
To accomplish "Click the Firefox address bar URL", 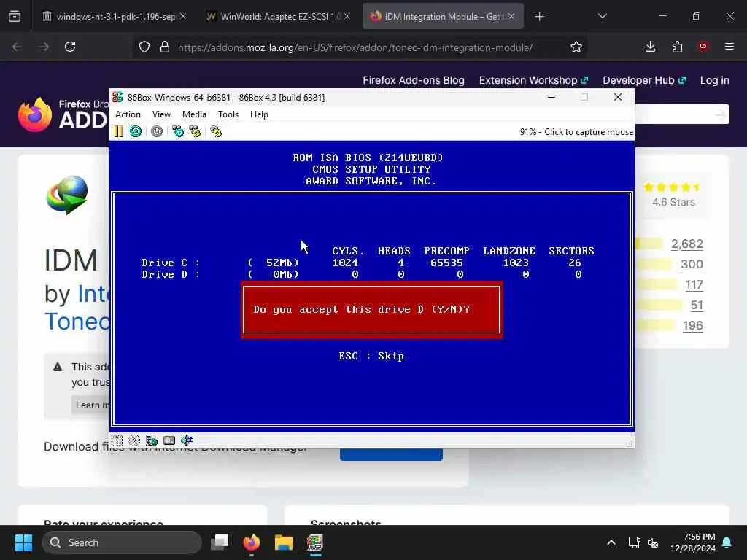I will [355, 47].
